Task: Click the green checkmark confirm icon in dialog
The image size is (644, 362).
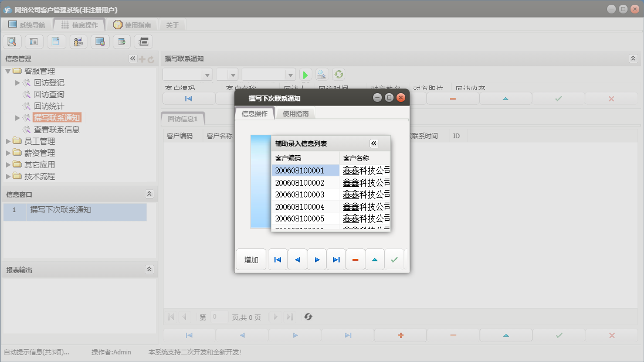Action: click(x=394, y=259)
